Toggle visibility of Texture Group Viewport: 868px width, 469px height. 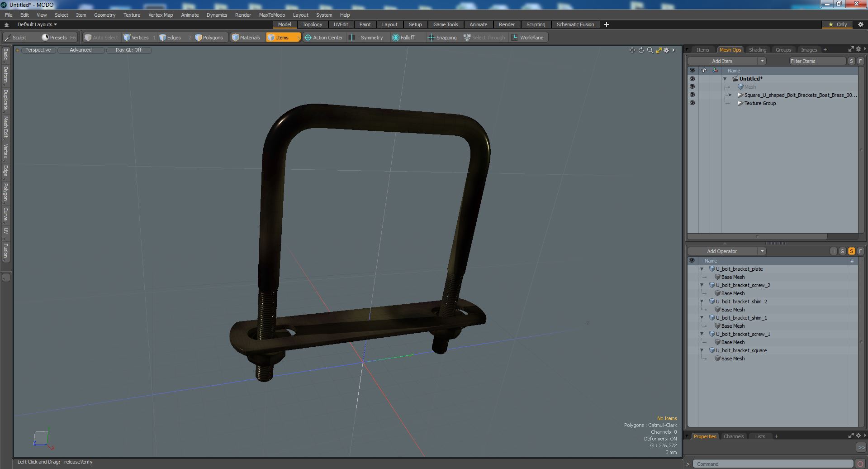[692, 103]
